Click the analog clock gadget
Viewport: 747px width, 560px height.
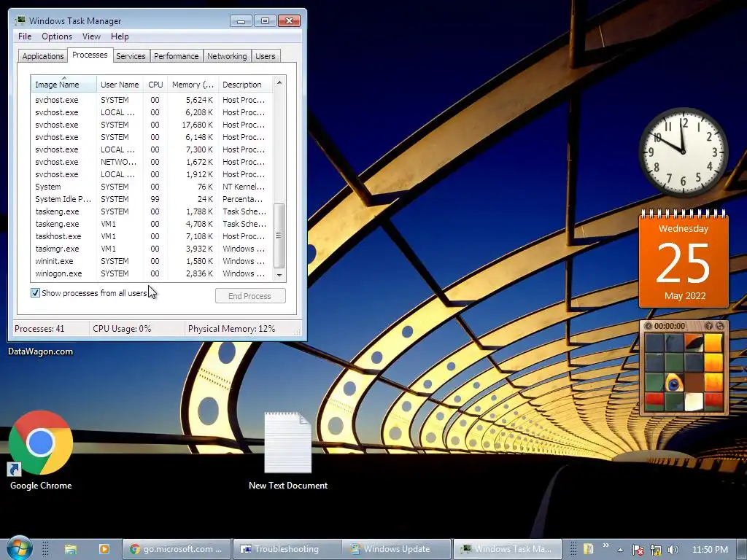pyautogui.click(x=683, y=152)
